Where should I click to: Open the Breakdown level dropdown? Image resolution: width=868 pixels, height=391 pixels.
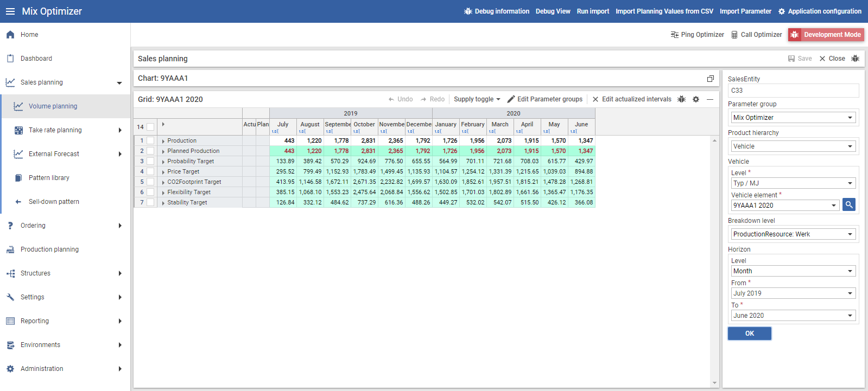pyautogui.click(x=793, y=234)
